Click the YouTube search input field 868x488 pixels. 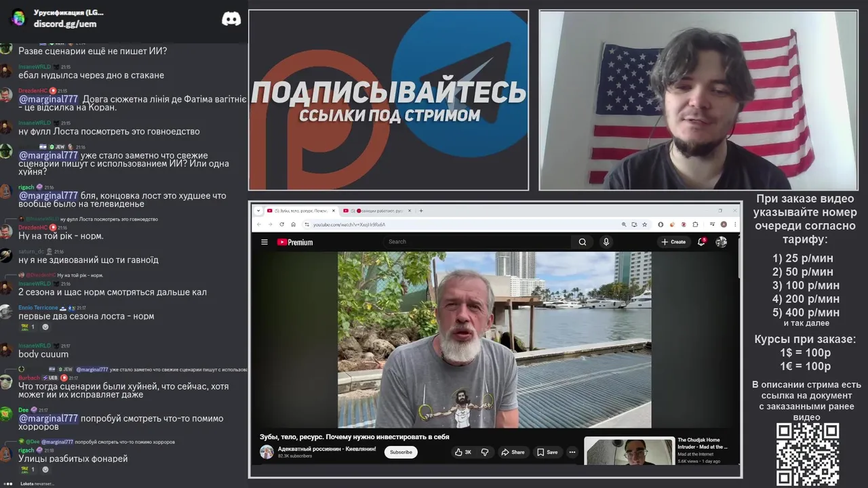(x=478, y=242)
